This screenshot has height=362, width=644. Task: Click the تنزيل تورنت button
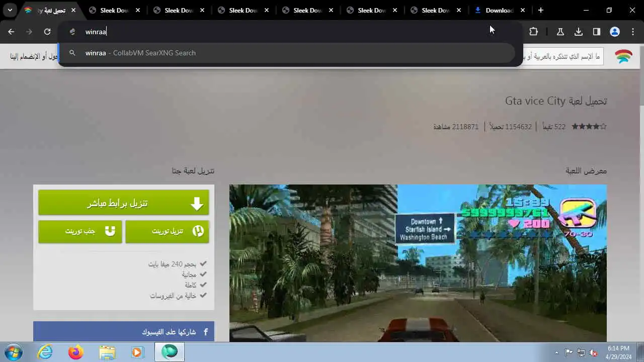click(x=167, y=231)
